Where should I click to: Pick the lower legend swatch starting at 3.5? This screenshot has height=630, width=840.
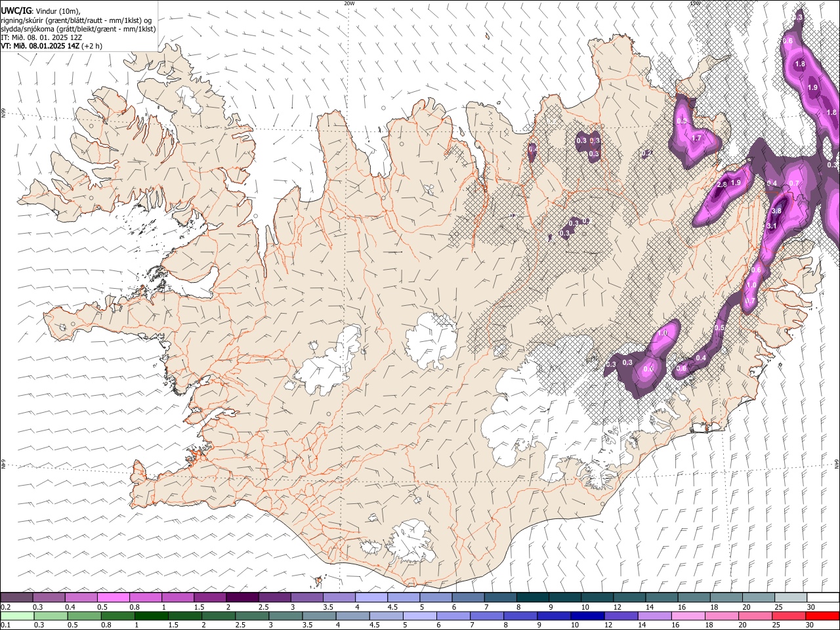coord(320,616)
